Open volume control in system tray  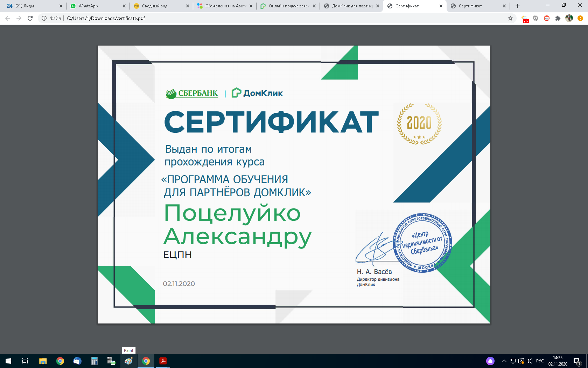point(530,361)
